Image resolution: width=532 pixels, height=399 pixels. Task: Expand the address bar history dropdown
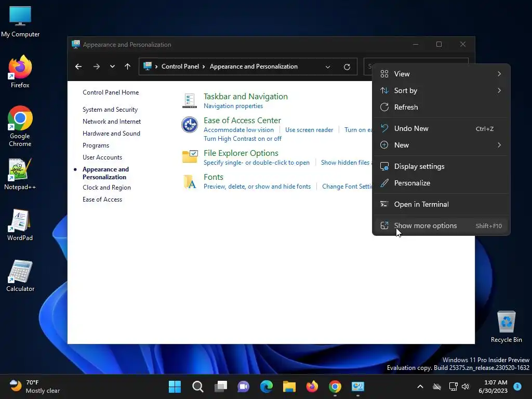click(x=328, y=67)
